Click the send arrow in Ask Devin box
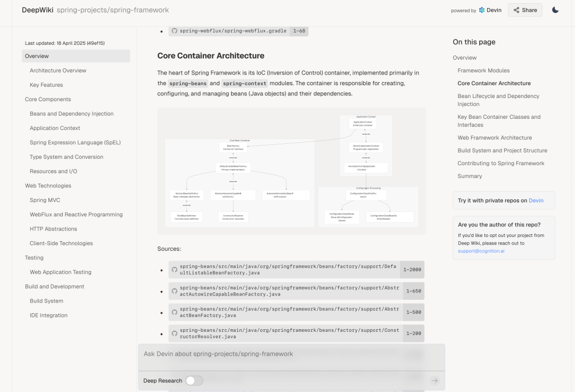The width and height of the screenshot is (575, 392). tap(434, 381)
